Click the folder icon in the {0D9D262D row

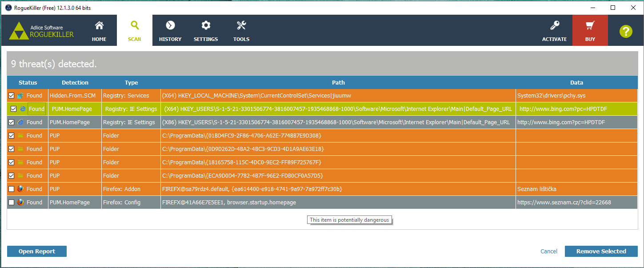[20, 149]
